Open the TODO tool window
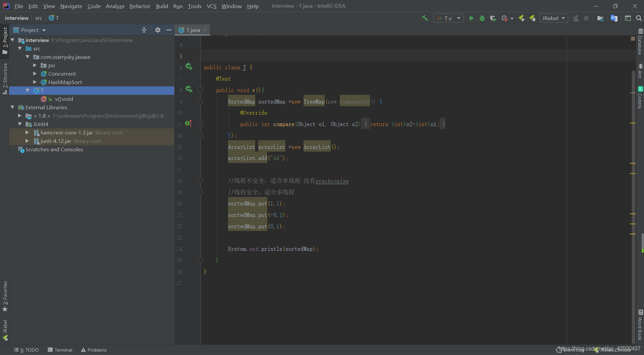The image size is (644, 355). (x=26, y=350)
